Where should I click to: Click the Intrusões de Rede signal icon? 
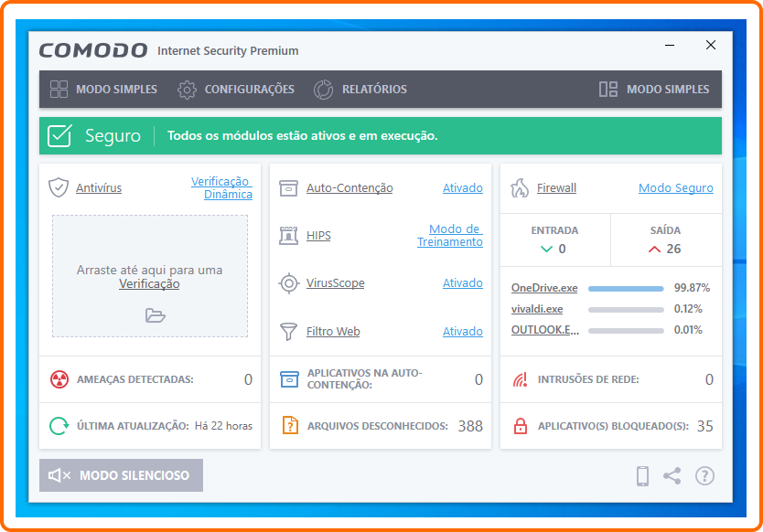521,379
